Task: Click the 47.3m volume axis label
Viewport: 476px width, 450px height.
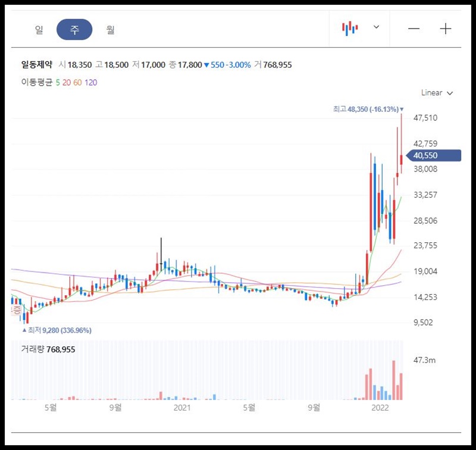Action: pyautogui.click(x=424, y=360)
